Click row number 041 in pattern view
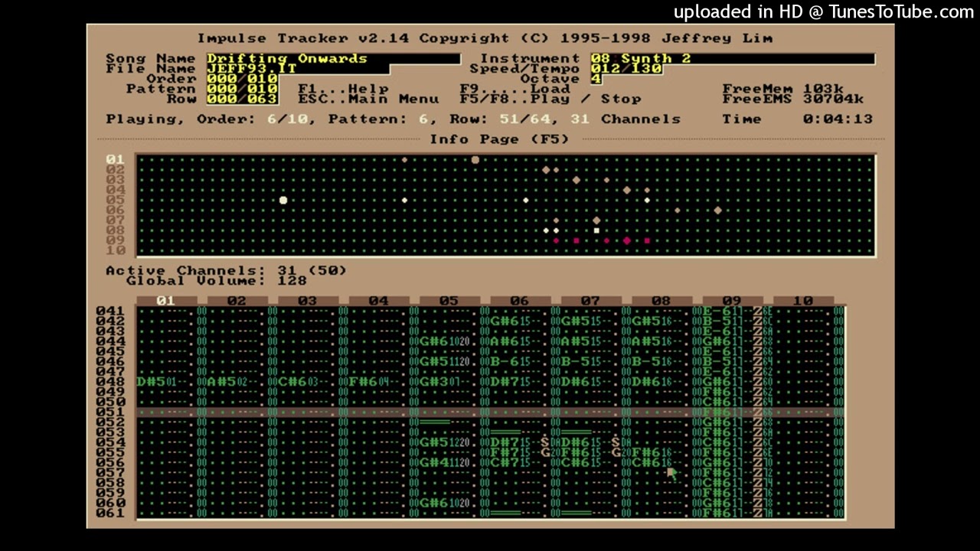This screenshot has width=980, height=551. [110, 311]
